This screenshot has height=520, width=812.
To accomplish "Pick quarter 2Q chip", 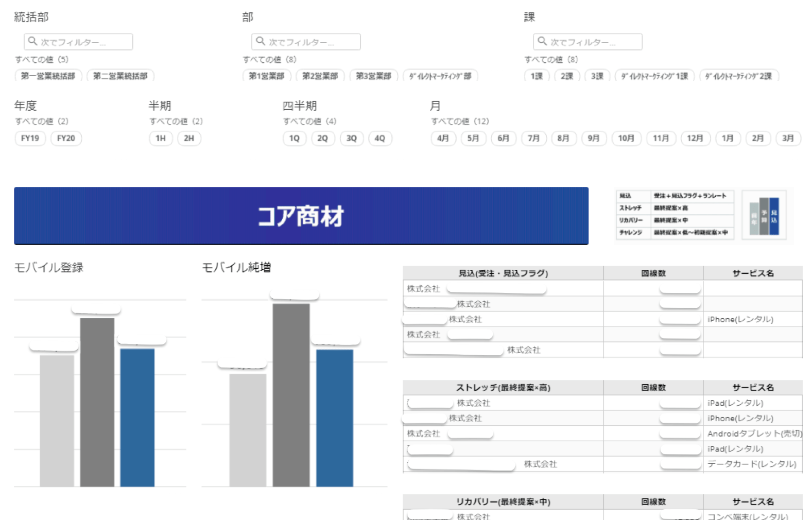I will tap(323, 138).
